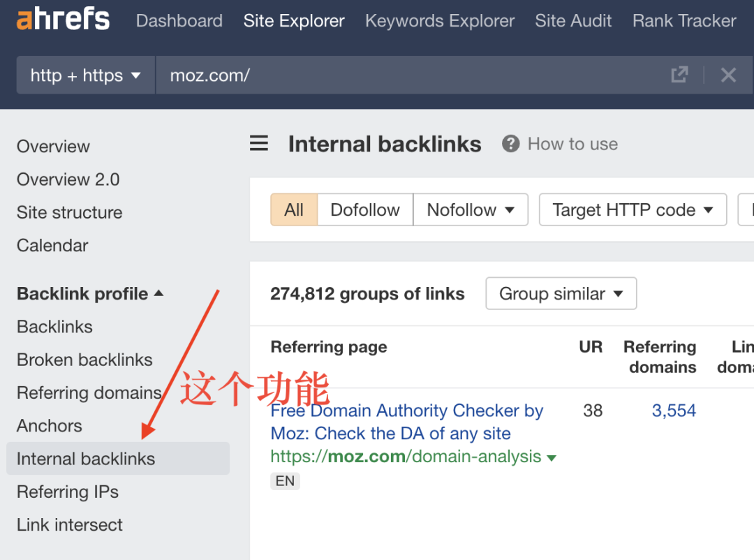Go to Keywords Explorer tab
This screenshot has height=560, width=754.
[440, 21]
